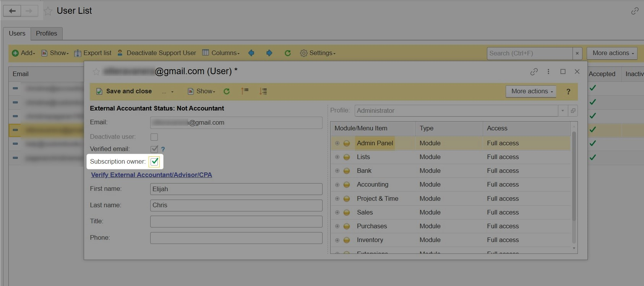Image resolution: width=644 pixels, height=286 pixels.
Task: Uncheck the Subscription owner checkbox
Action: click(x=154, y=162)
